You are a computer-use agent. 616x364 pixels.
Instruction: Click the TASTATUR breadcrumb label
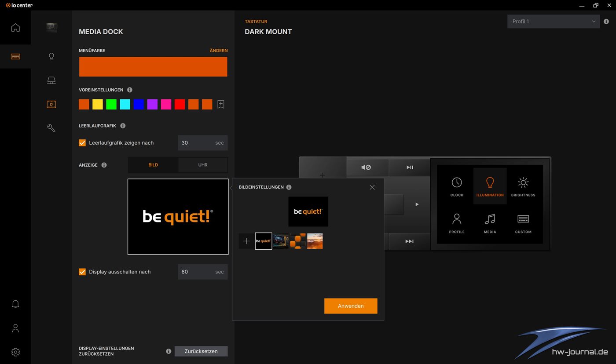tap(256, 22)
